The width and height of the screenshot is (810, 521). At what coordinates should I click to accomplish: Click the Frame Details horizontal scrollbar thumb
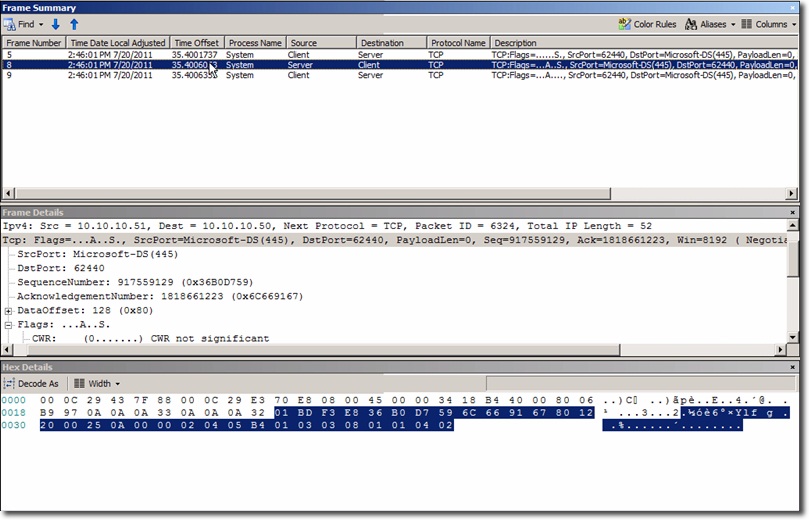[x=323, y=350]
